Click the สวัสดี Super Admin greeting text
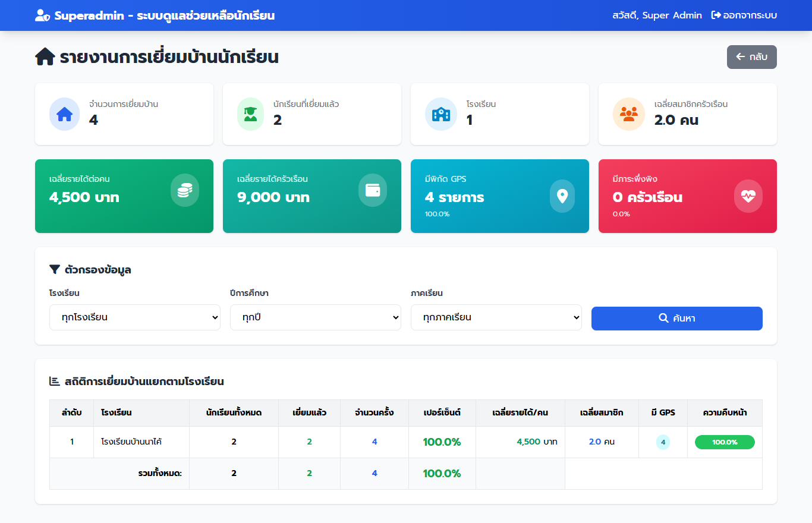This screenshot has width=812, height=523. pos(658,15)
